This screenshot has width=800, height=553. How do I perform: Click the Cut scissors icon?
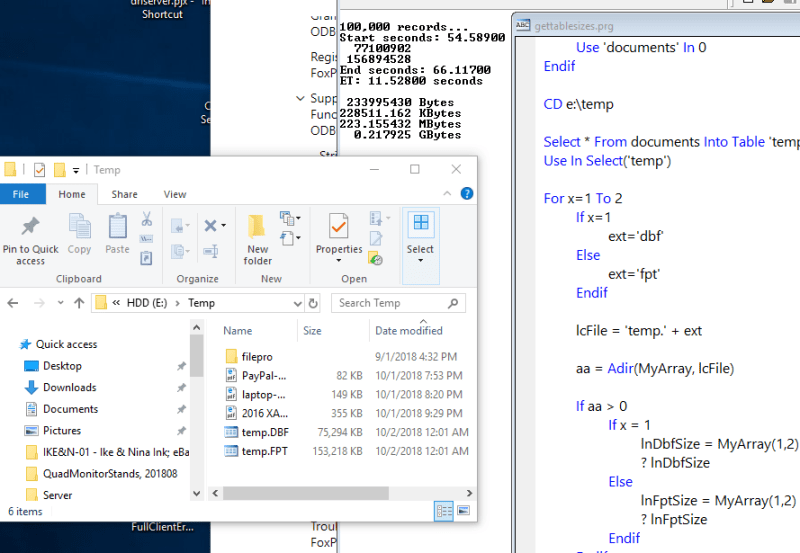[146, 219]
